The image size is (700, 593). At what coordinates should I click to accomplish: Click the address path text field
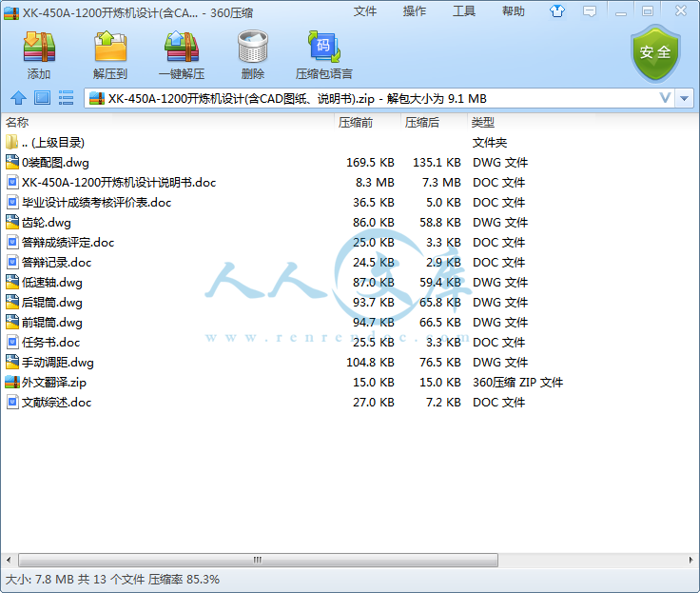(x=381, y=98)
